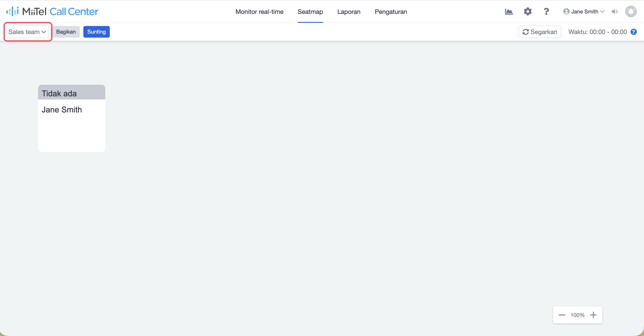Open the help question mark icon

(x=546, y=11)
